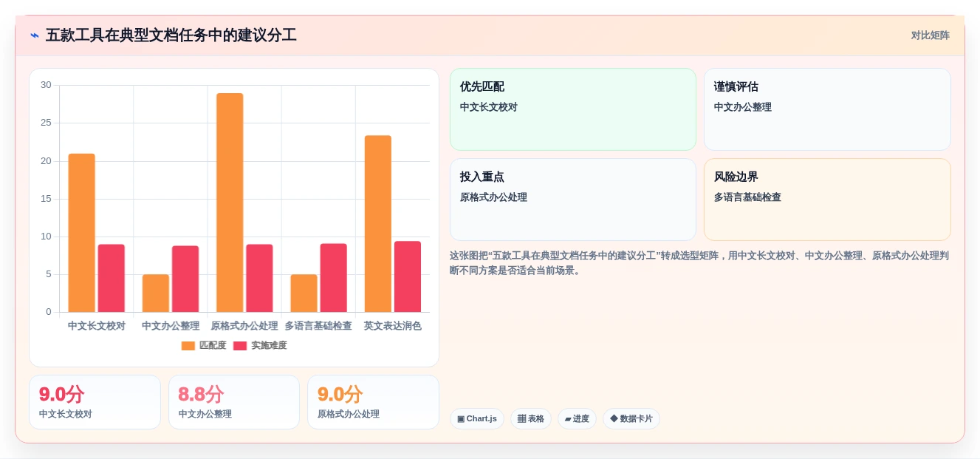Click the y-axis value 25
The image size is (980, 459).
46,123
